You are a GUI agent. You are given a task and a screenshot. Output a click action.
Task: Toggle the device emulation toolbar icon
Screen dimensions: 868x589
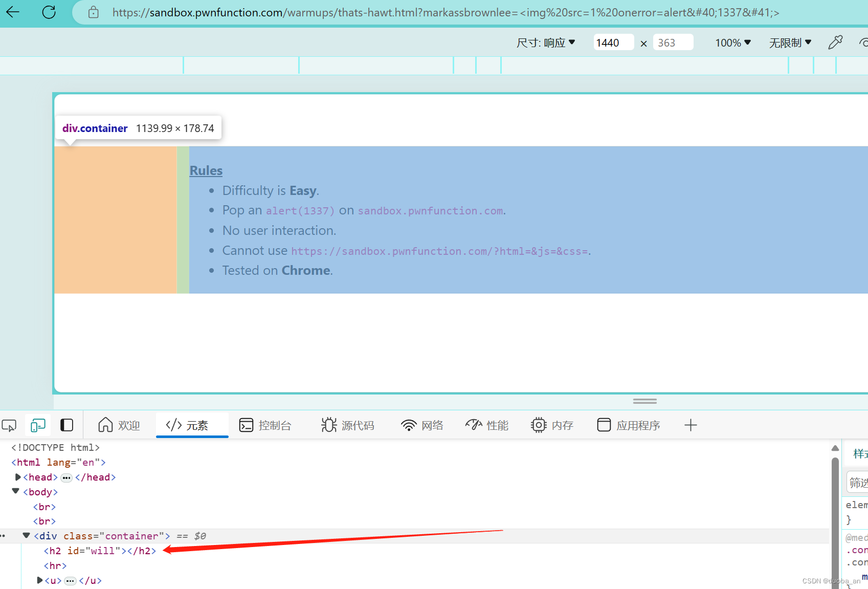coord(37,425)
